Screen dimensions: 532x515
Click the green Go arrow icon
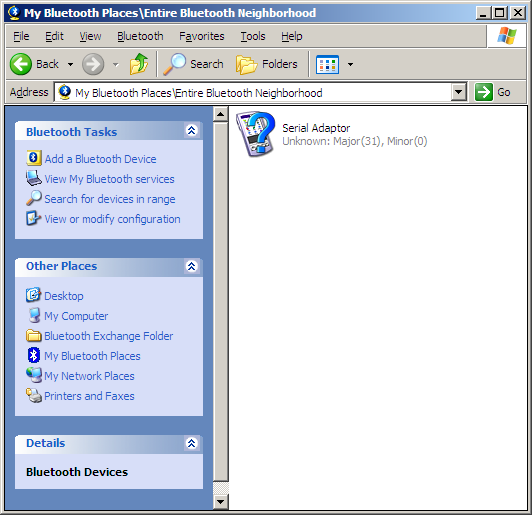(483, 92)
